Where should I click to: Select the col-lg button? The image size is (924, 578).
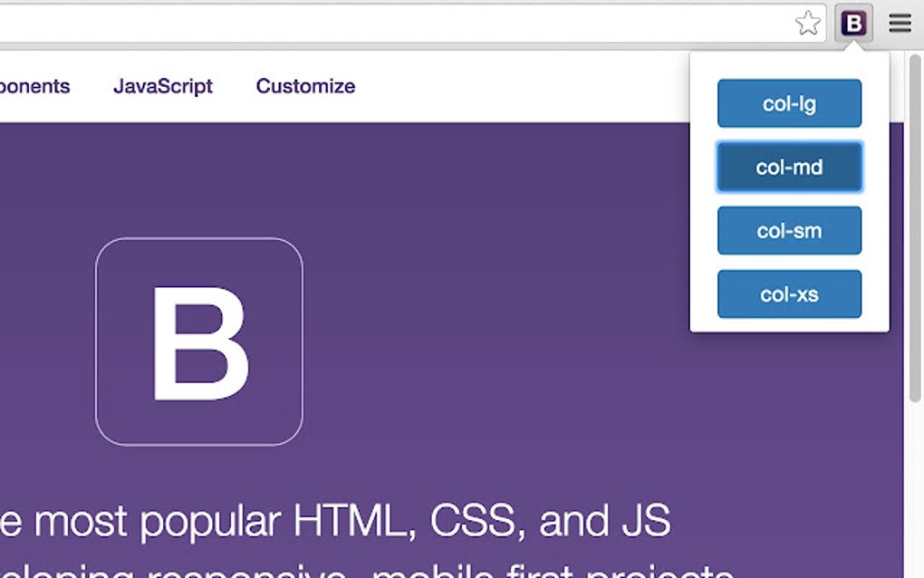tap(789, 103)
